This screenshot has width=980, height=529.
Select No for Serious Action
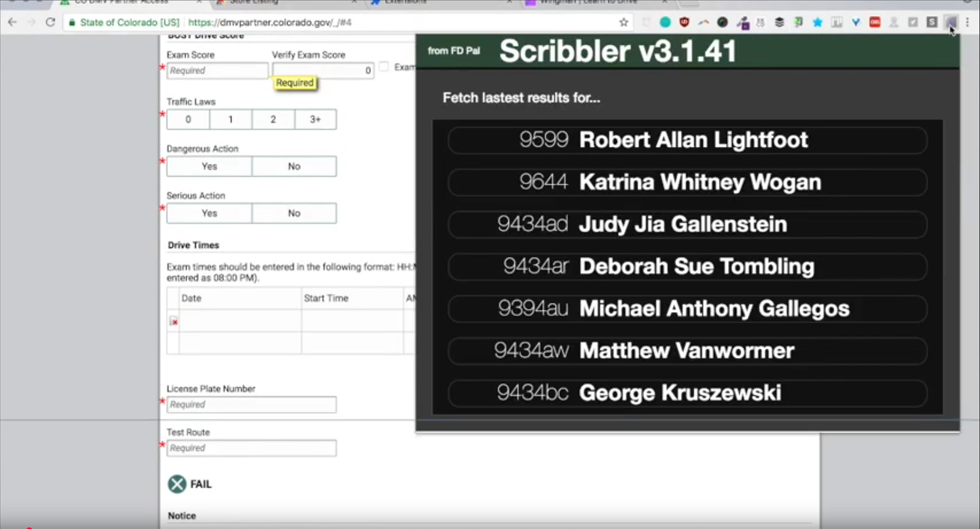click(x=294, y=213)
